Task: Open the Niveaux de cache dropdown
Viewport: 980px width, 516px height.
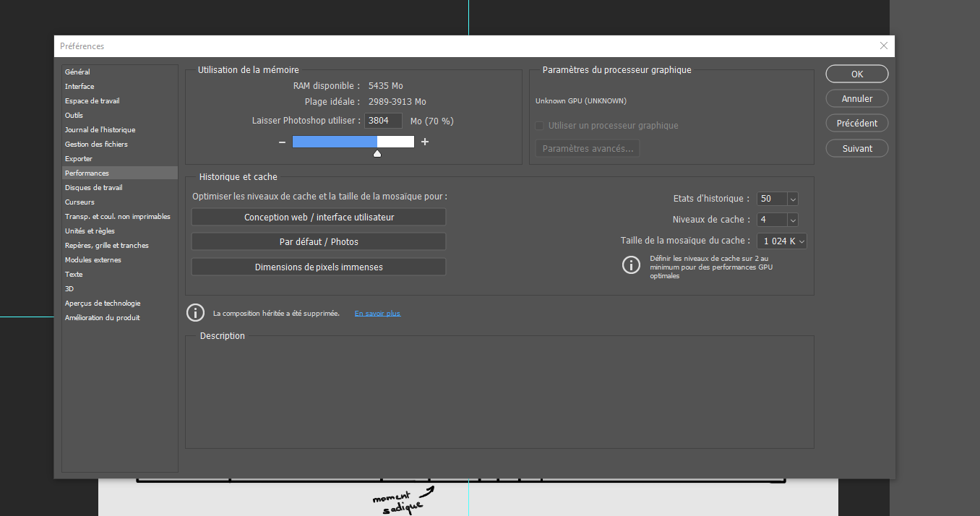Action: [793, 220]
